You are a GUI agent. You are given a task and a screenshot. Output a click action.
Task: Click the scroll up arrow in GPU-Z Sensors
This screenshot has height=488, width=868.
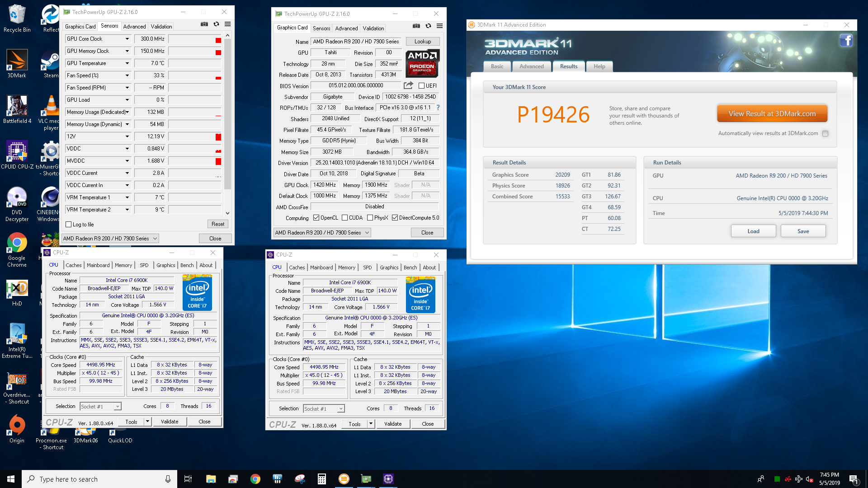coord(227,35)
